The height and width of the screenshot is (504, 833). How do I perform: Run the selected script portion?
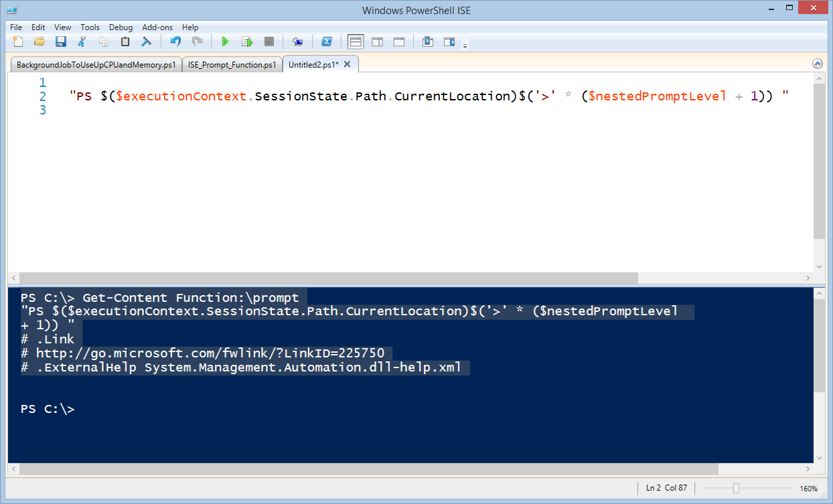tap(246, 41)
